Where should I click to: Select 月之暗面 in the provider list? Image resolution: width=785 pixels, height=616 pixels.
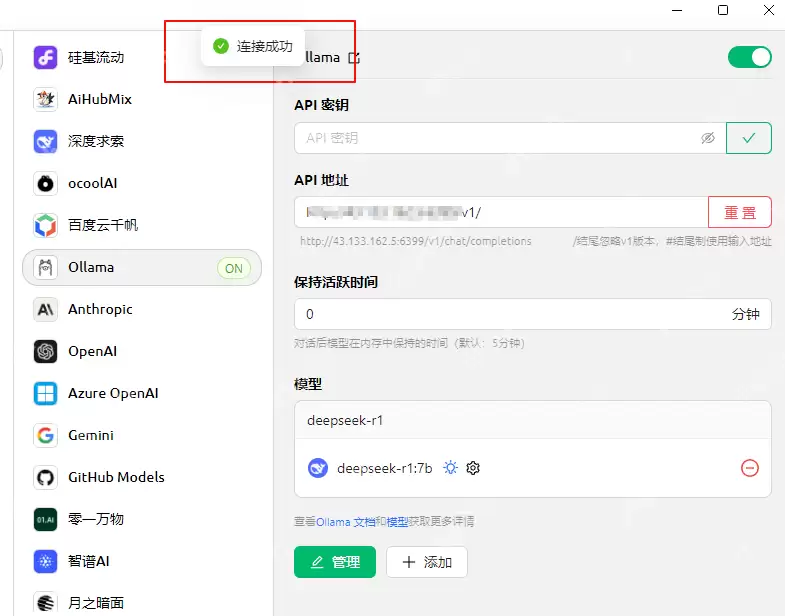tap(142, 602)
